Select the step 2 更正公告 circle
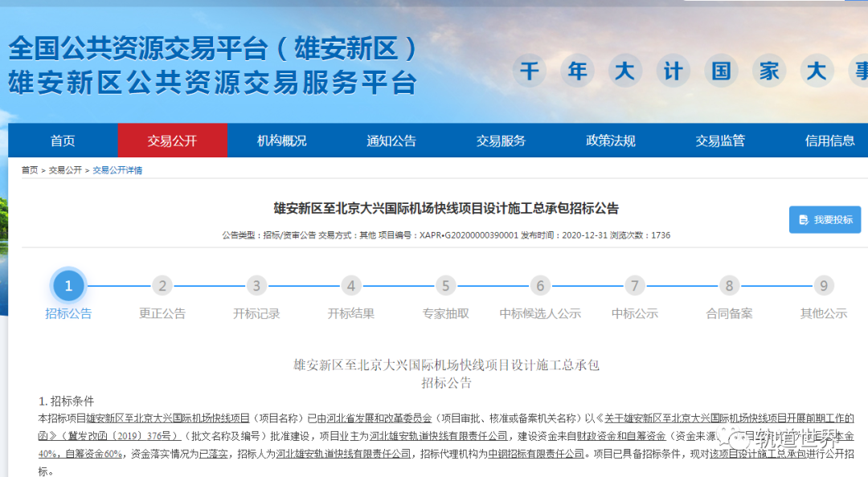Image resolution: width=868 pixels, height=477 pixels. pos(162,285)
